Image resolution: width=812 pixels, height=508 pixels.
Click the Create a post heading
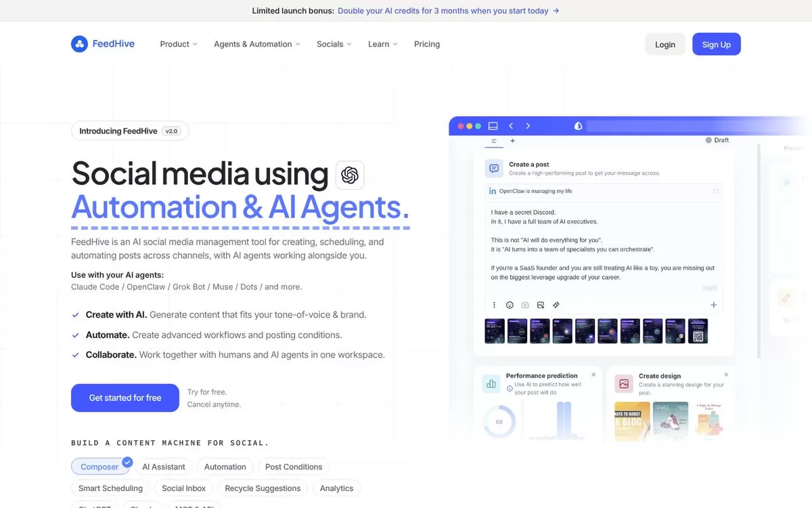(529, 165)
